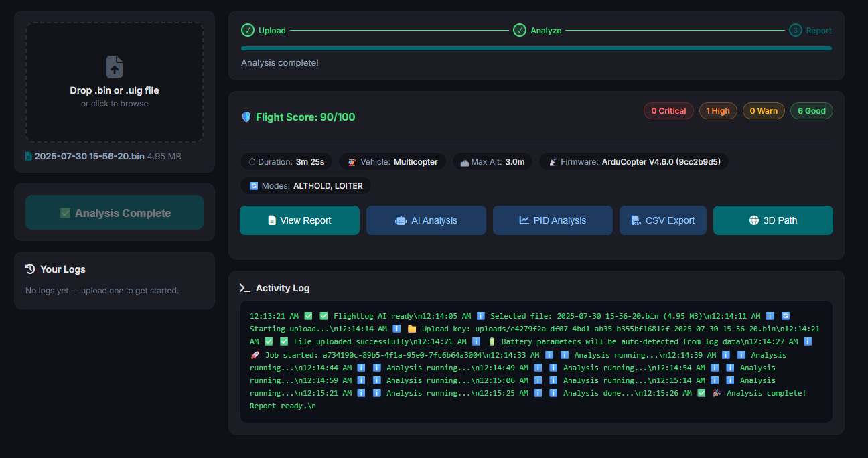The width and height of the screenshot is (868, 458).
Task: Open PID Analysis
Action: (553, 220)
